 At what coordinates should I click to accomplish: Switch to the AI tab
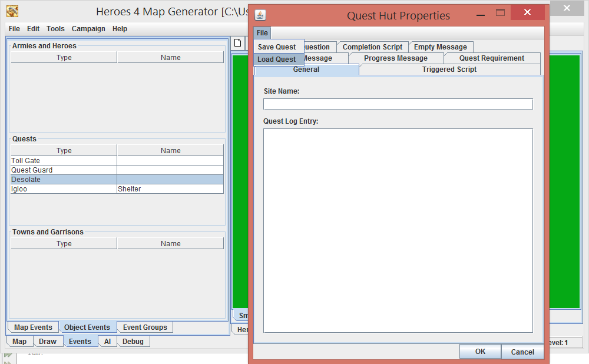(x=107, y=342)
